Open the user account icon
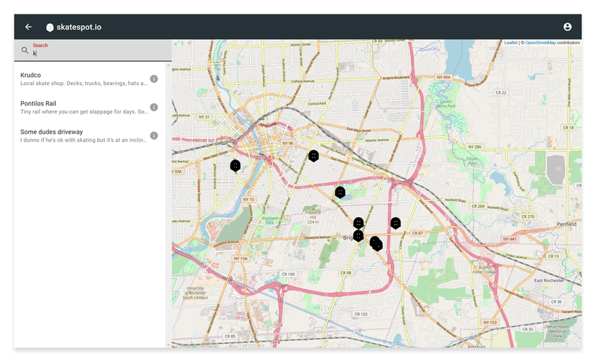Image resolution: width=596 pixels, height=364 pixels. coord(567,27)
